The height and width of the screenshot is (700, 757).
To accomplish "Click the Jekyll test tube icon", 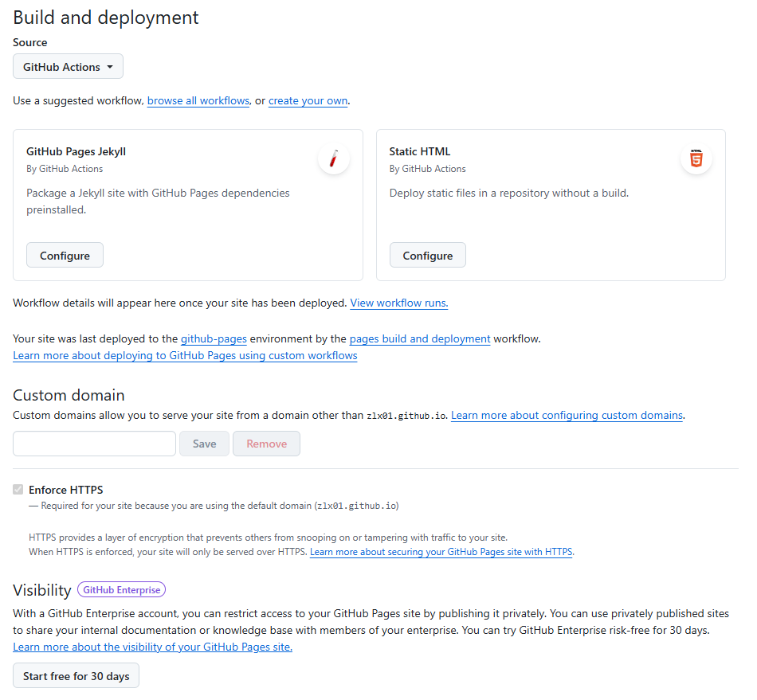I will click(334, 158).
